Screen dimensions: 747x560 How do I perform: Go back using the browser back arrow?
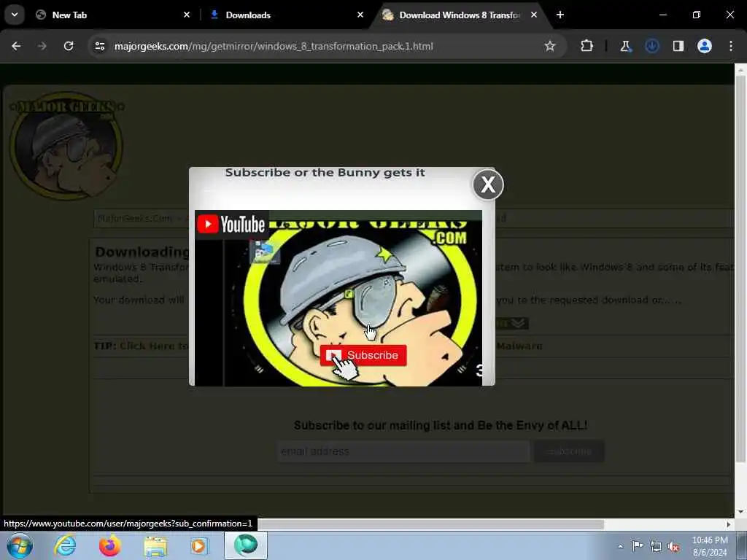click(x=16, y=46)
